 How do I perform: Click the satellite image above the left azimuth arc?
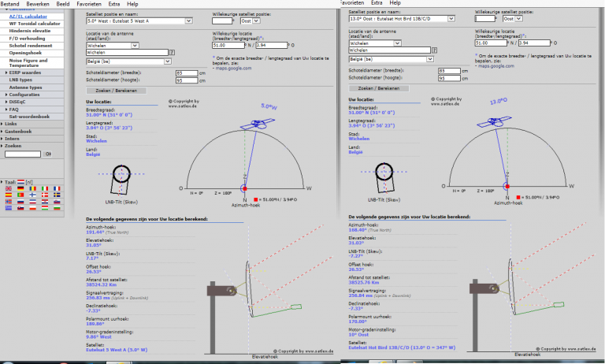259,126
